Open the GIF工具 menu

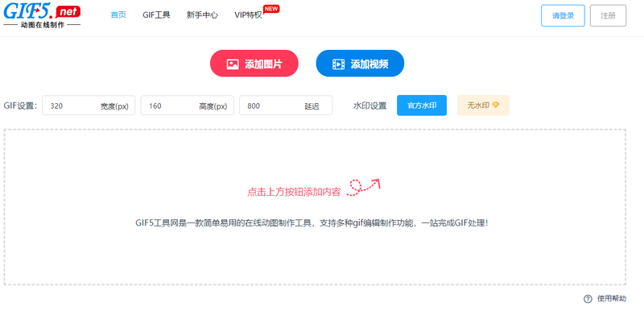point(156,15)
